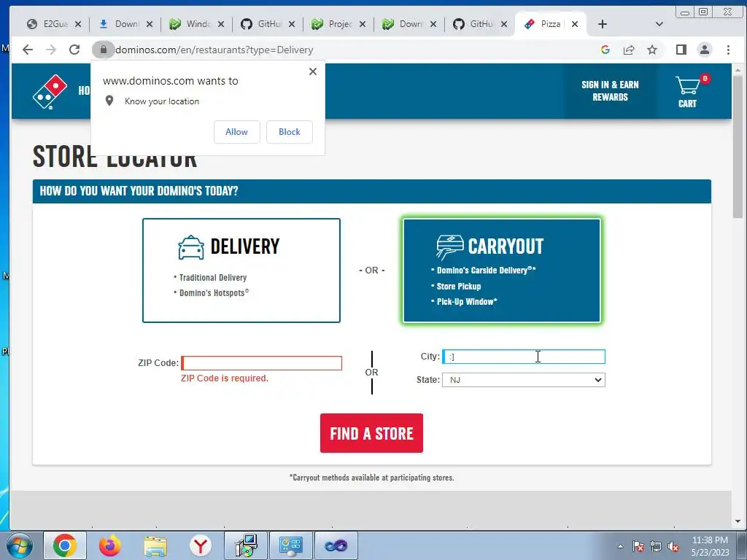Reload the page with the refresh icon
The width and height of the screenshot is (747, 560).
[74, 50]
